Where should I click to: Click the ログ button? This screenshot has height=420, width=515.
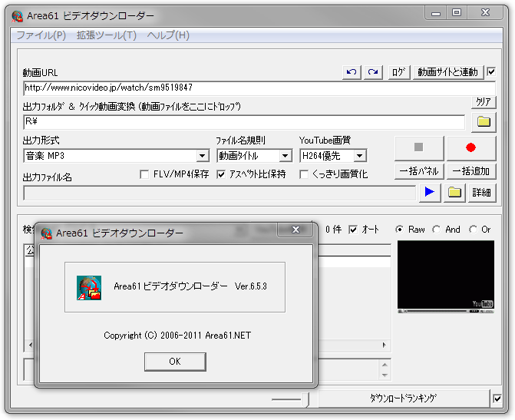coord(399,72)
